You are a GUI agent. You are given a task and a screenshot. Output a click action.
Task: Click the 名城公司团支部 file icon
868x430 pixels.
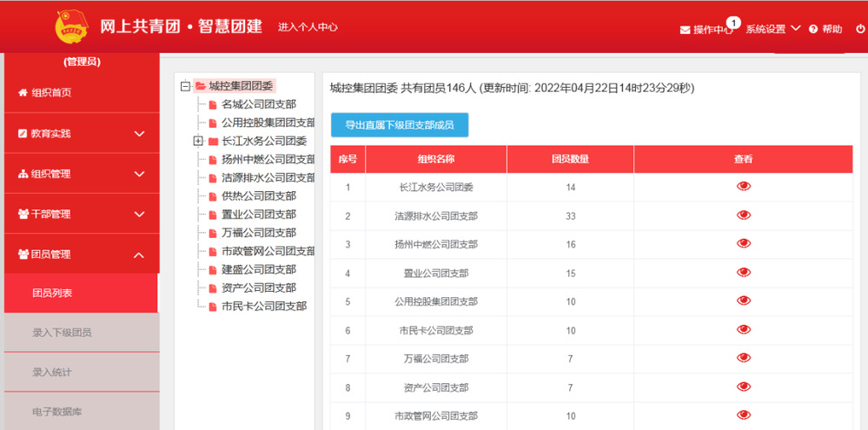(x=213, y=105)
